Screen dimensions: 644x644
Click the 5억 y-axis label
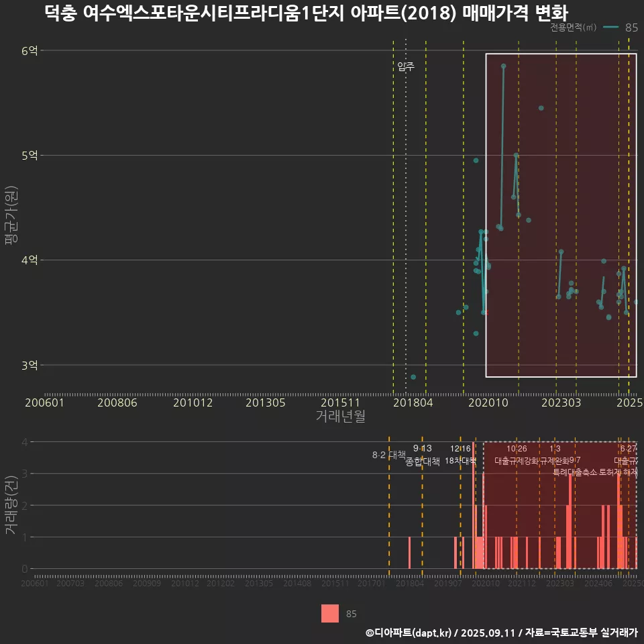coord(30,155)
